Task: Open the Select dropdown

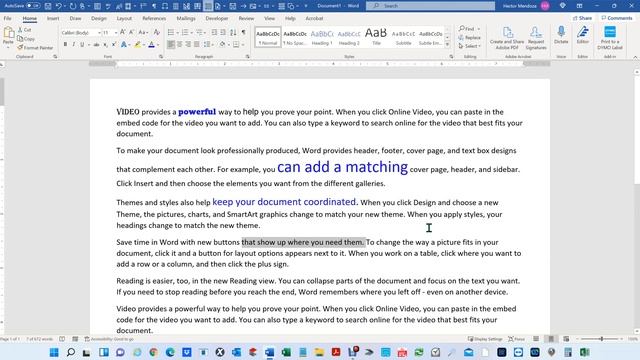Action: click(x=470, y=46)
